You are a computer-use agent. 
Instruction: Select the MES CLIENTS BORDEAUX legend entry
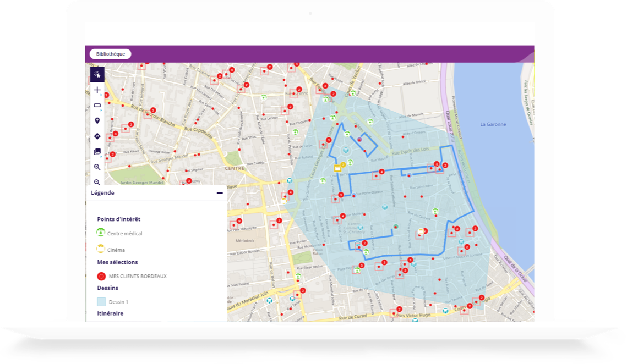[x=138, y=276]
